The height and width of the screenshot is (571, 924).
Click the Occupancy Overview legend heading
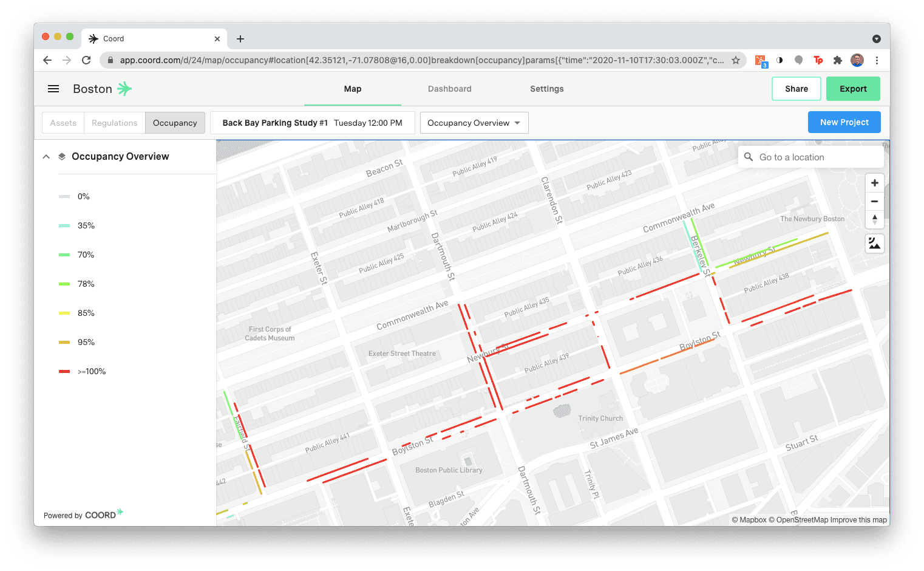(x=120, y=157)
